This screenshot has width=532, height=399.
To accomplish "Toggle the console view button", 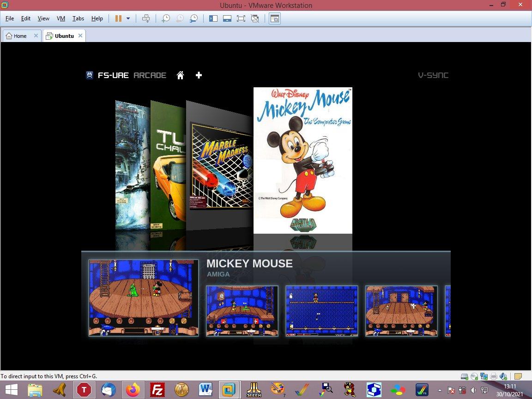I will (x=274, y=18).
